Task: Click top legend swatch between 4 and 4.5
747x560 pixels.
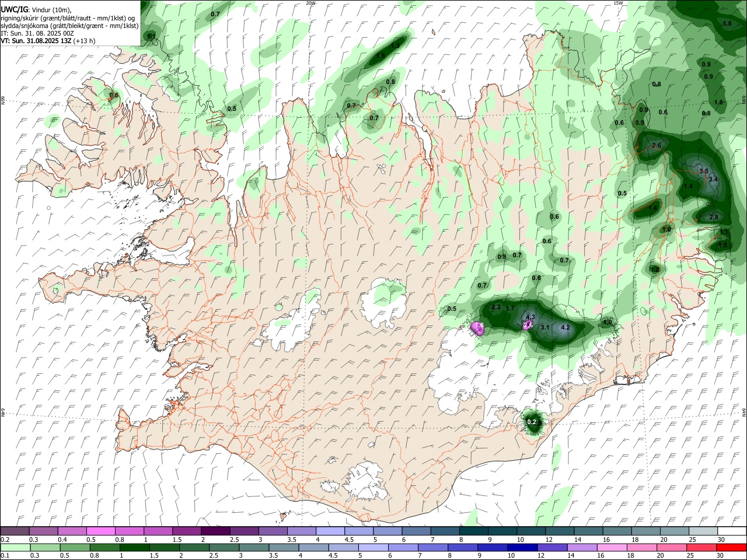Action: coord(330,531)
